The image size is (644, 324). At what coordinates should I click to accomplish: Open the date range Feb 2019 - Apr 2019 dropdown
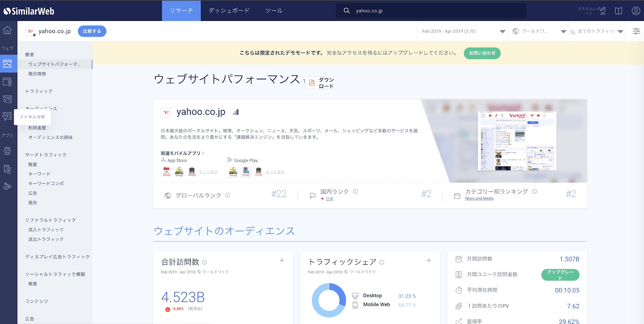coord(463,31)
